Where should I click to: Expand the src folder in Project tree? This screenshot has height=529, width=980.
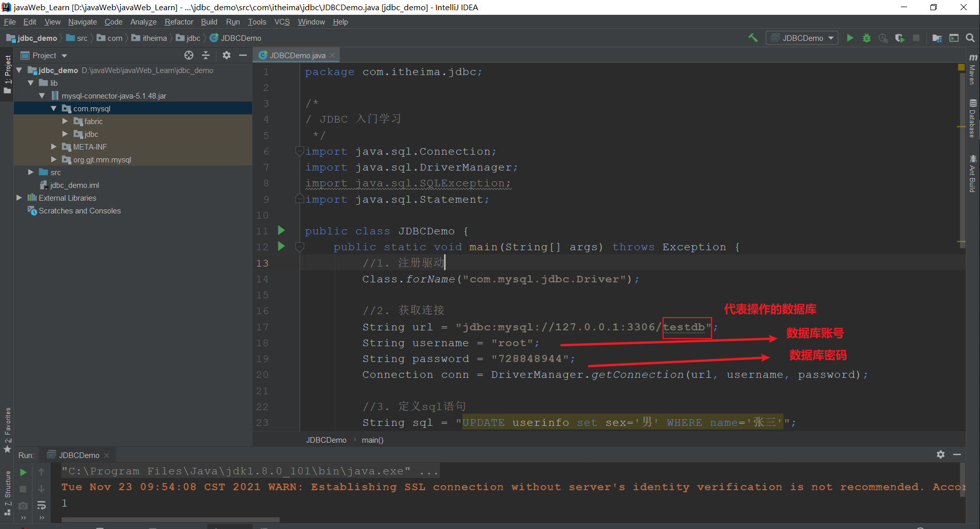31,172
